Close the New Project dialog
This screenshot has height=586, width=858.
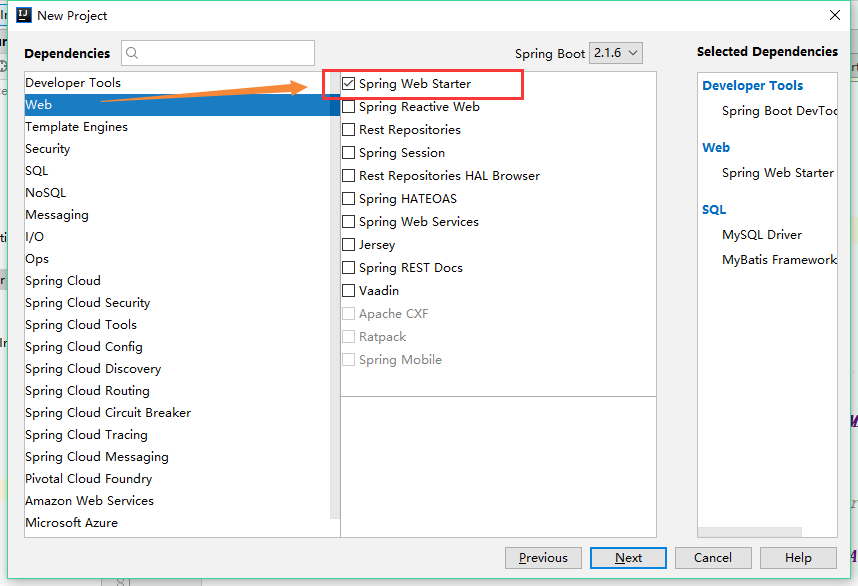tap(834, 15)
